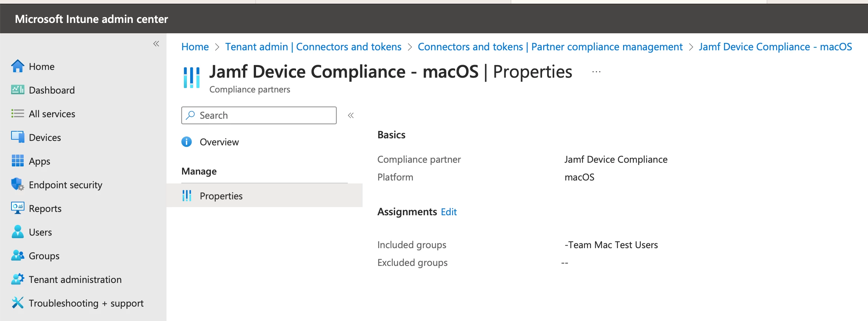The height and width of the screenshot is (321, 868).
Task: Click the Users person icon
Action: click(18, 232)
